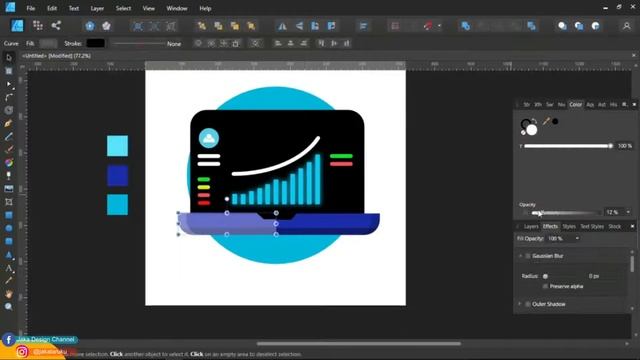
Task: Open the View menu
Action: (x=149, y=8)
